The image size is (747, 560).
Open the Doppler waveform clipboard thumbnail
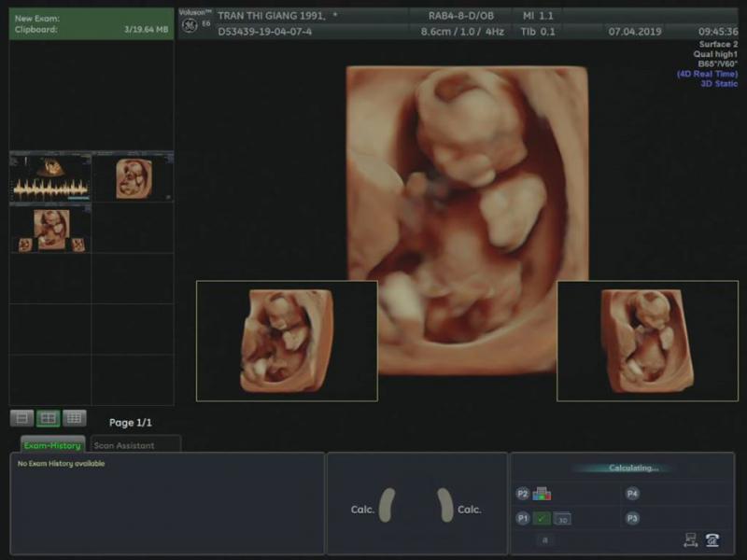click(50, 177)
